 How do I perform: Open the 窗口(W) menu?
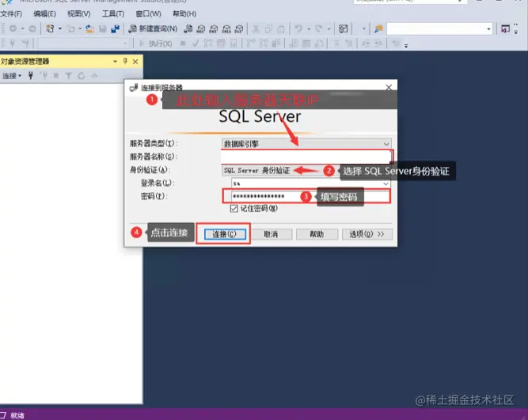(148, 13)
